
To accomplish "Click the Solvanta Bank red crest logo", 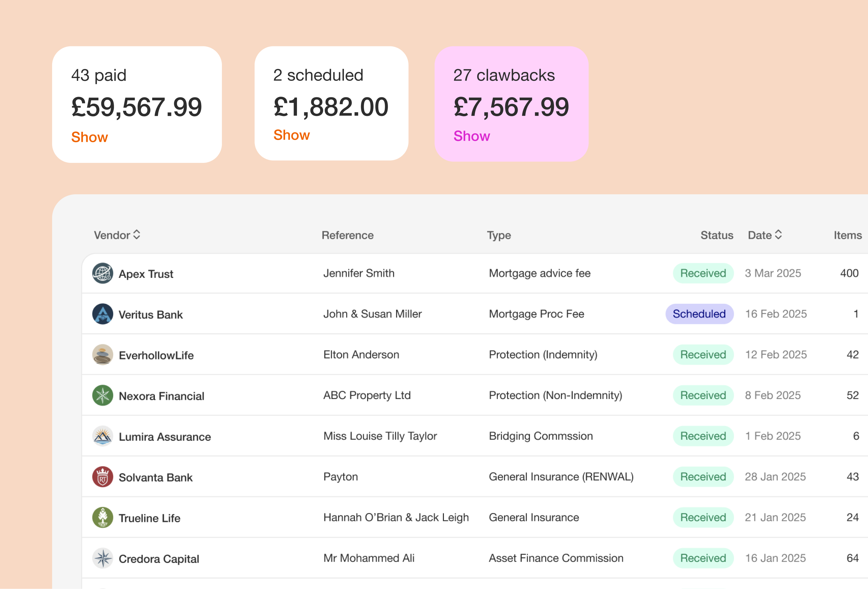I will tap(102, 477).
